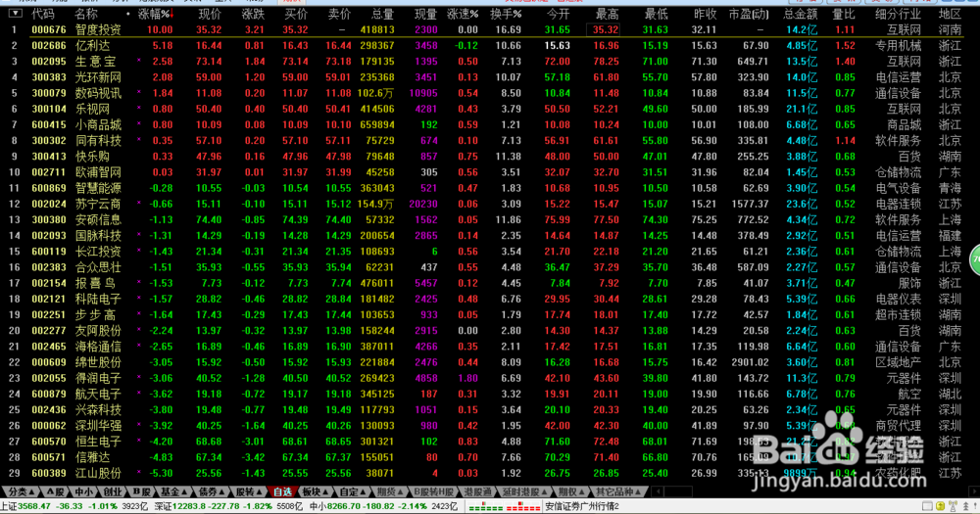Switch to the B股 tab
Screen dimensions: 980x514
tap(140, 492)
